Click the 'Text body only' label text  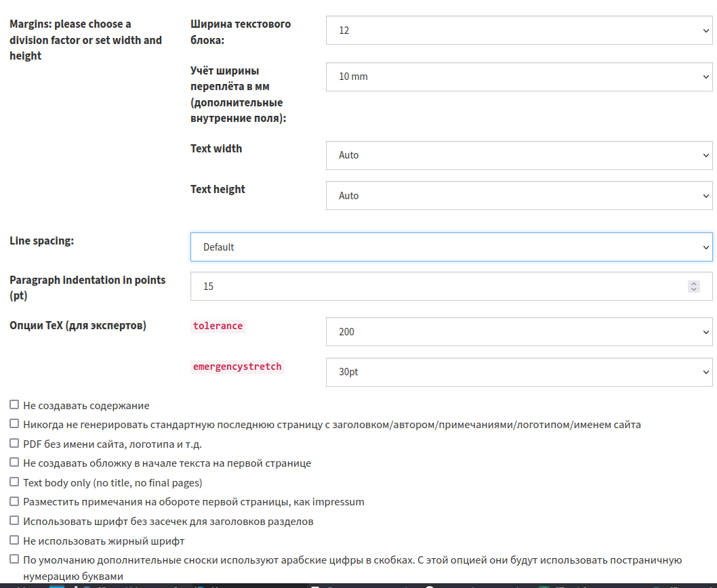[x=112, y=483]
